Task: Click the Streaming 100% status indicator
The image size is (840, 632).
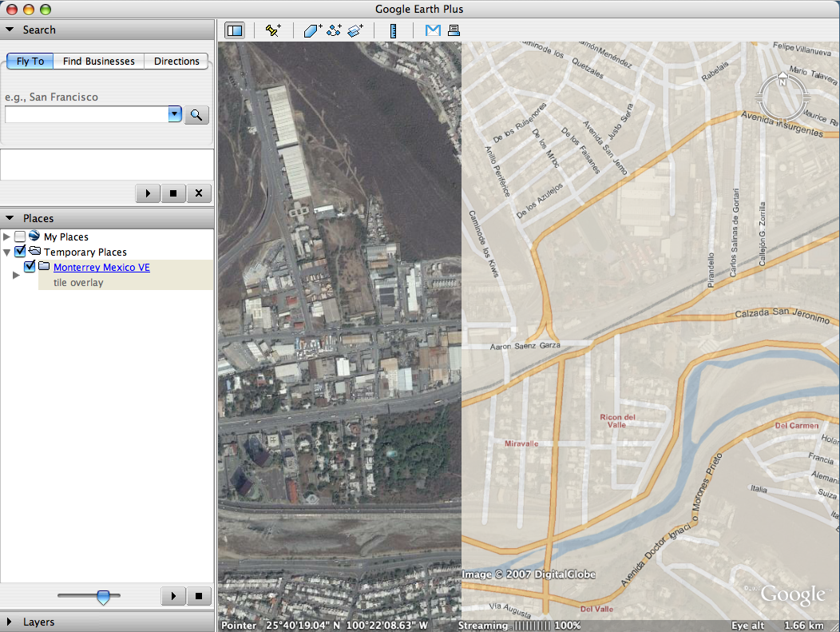Action: coord(519,625)
